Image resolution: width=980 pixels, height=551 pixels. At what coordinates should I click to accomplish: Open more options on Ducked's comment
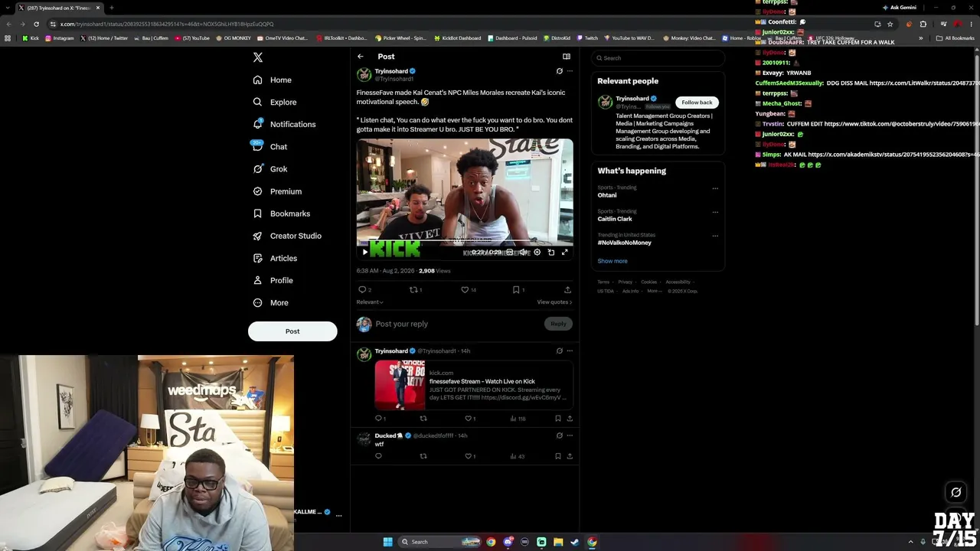click(x=570, y=436)
